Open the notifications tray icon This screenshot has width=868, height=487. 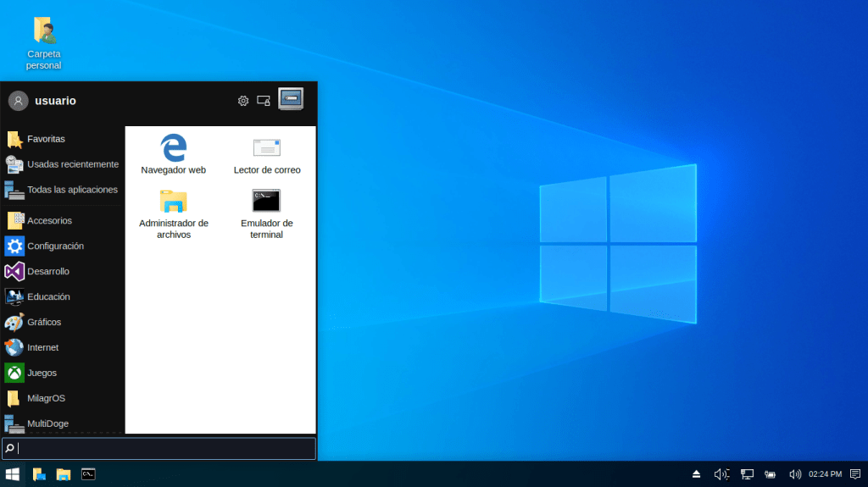pyautogui.click(x=854, y=474)
